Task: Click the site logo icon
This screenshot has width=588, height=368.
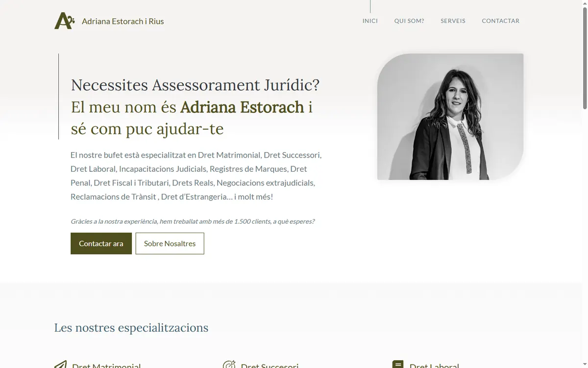Action: pos(64,21)
